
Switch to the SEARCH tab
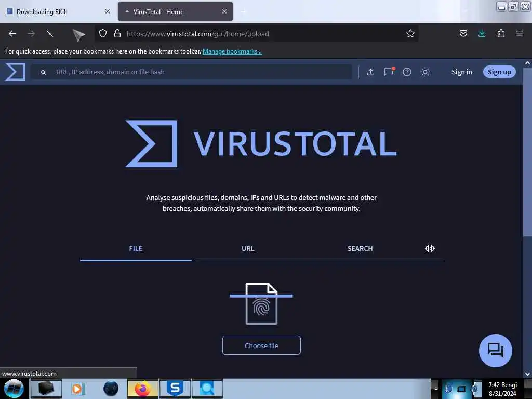coord(360,249)
